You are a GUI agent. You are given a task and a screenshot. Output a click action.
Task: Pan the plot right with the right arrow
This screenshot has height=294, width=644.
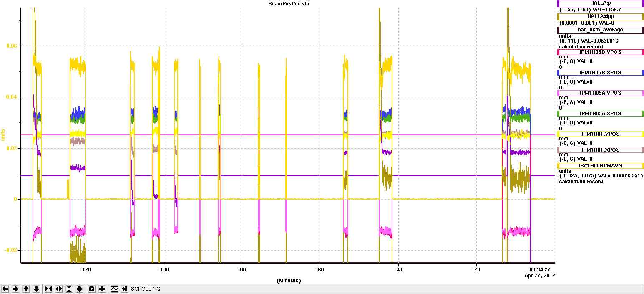click(x=15, y=289)
